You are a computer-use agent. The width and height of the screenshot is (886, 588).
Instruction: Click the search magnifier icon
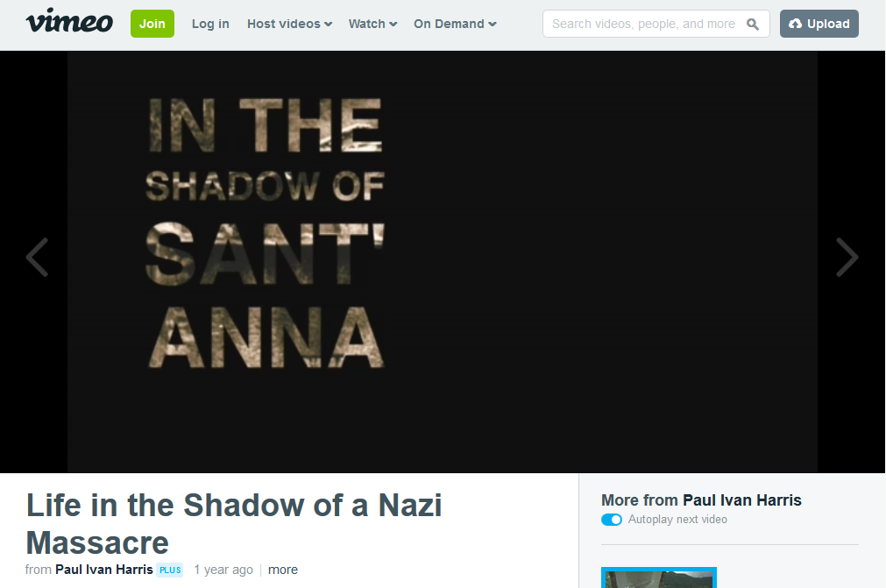click(x=752, y=24)
